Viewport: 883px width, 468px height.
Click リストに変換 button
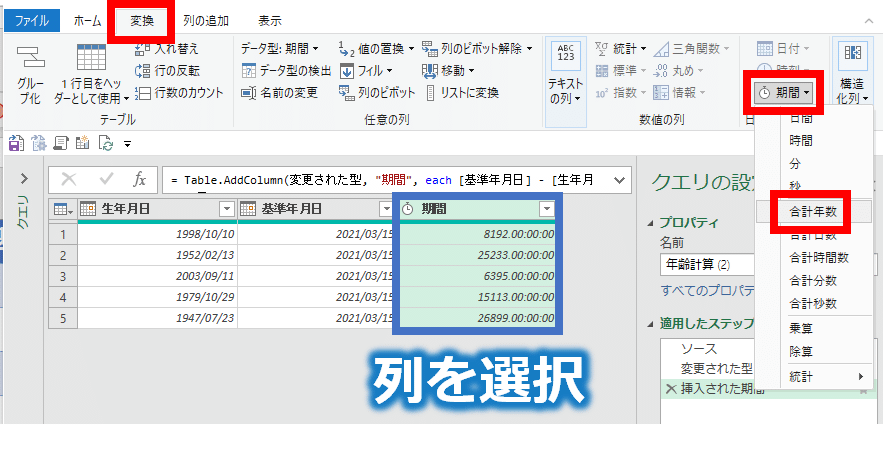(462, 92)
